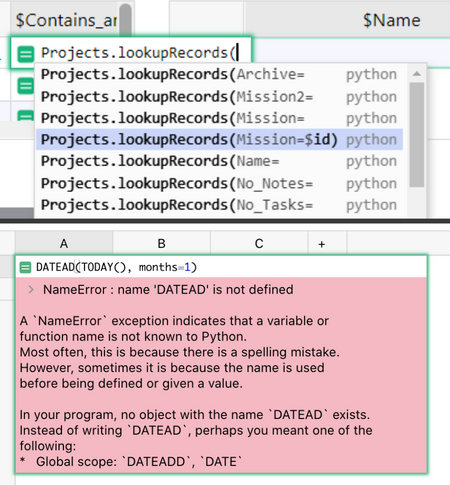
Task: Select the Archive= autocomplete suggestion
Action: pos(219,74)
